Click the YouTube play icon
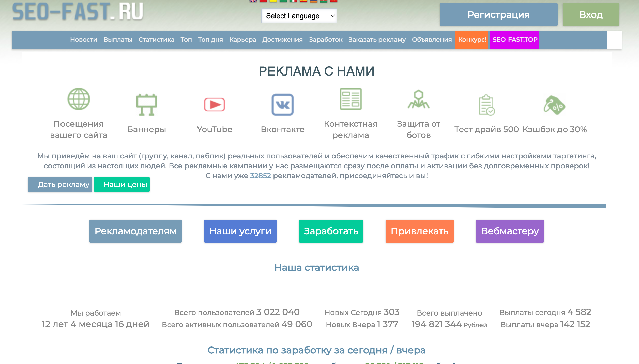This screenshot has height=364, width=639. 215,105
